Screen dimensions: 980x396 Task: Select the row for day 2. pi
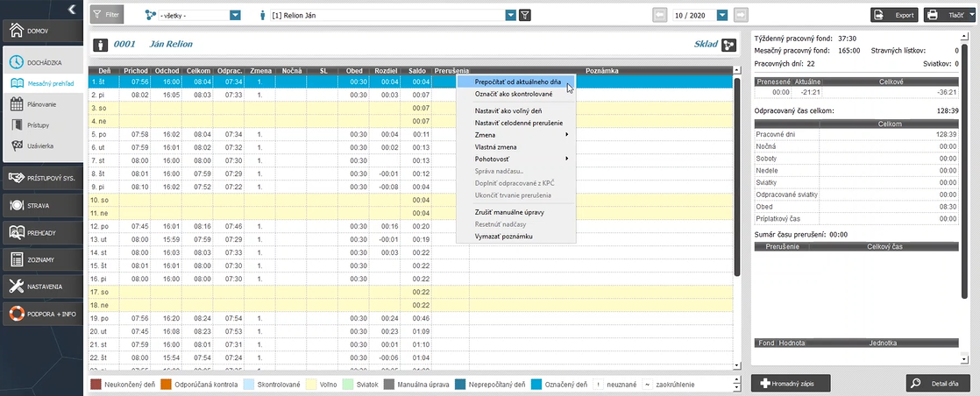(x=410, y=95)
